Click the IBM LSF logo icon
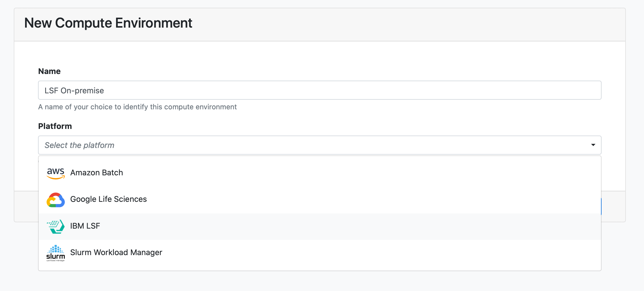The width and height of the screenshot is (644, 291). [56, 227]
